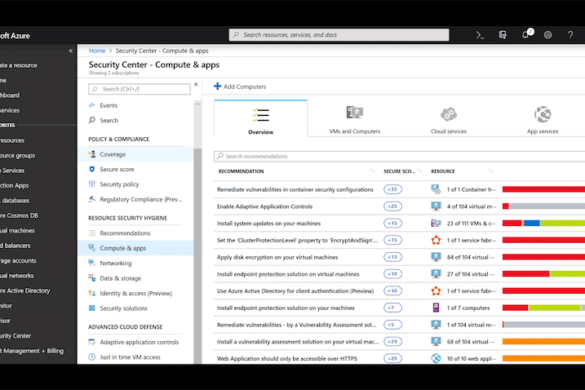The image size is (585, 390).
Task: Click the Security policy icon
Action: (x=92, y=184)
